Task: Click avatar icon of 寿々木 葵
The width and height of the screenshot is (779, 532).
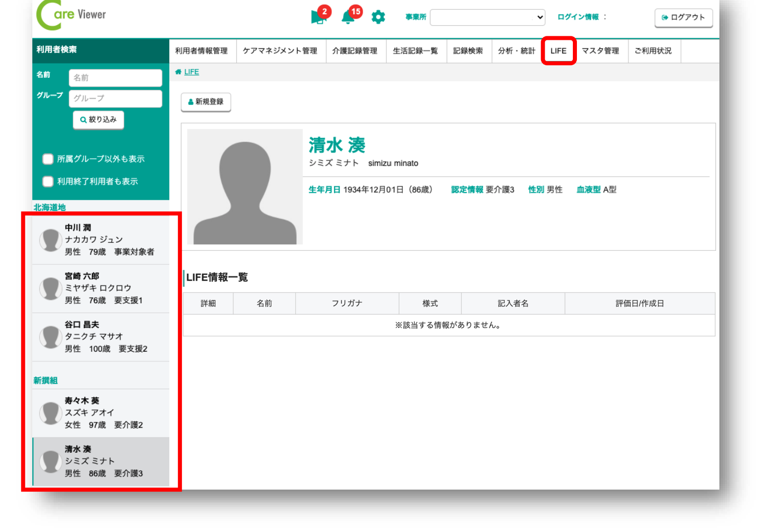Action: 51,413
